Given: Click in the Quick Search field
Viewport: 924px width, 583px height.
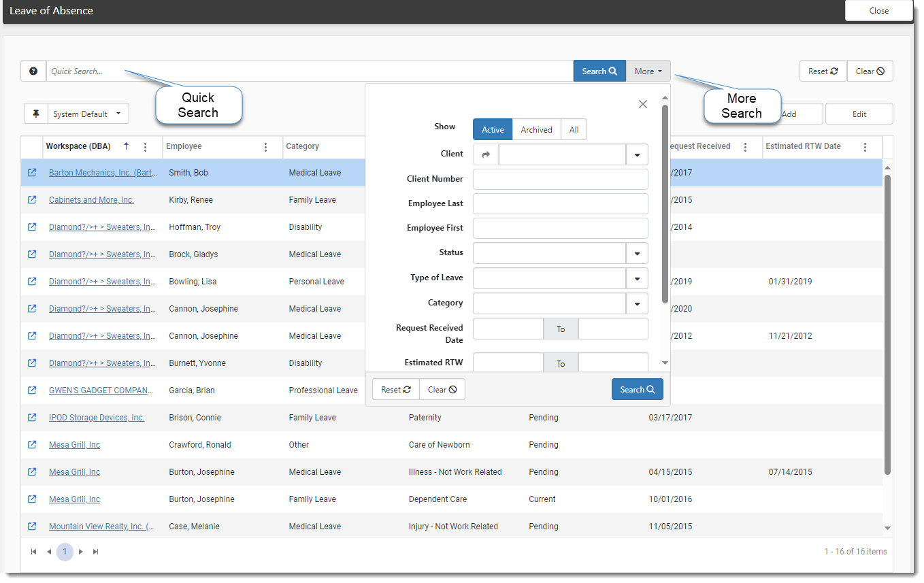Looking at the screenshot, I should click(x=310, y=71).
